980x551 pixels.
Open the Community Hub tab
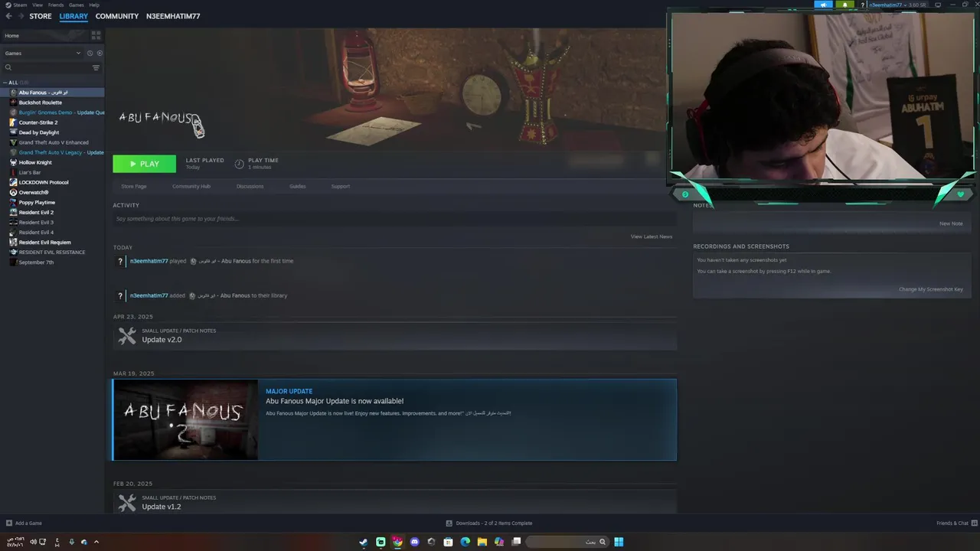tap(191, 186)
